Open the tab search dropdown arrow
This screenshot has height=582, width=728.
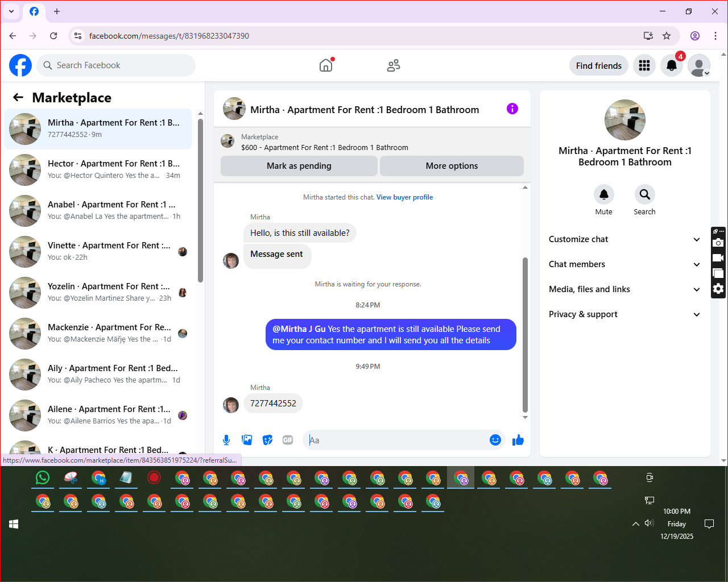pos(11,11)
